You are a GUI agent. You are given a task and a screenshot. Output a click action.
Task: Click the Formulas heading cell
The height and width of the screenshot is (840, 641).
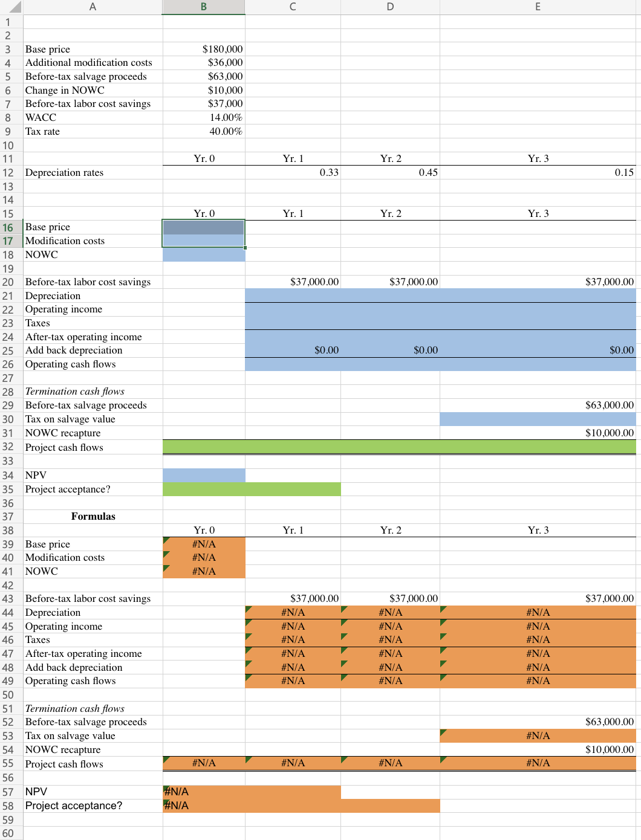pos(93,516)
